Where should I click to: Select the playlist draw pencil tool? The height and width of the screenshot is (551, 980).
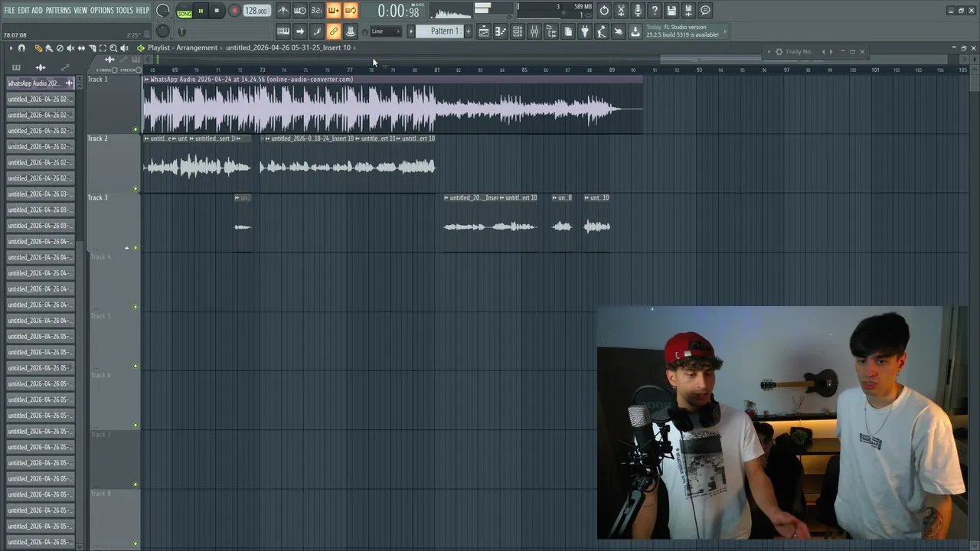[38, 48]
